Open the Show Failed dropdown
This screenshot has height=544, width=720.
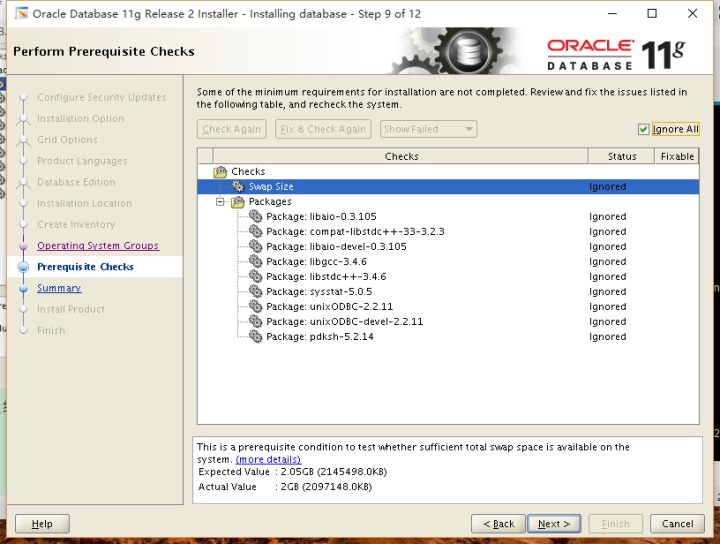click(x=428, y=129)
